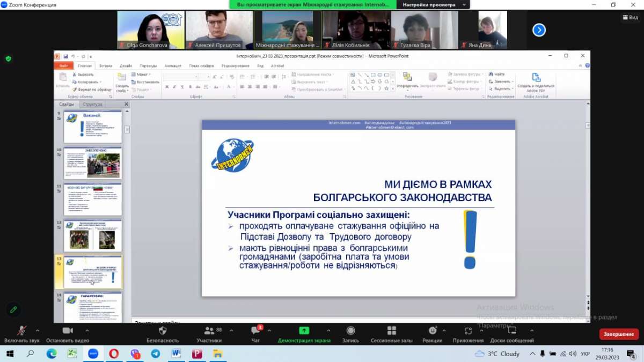644x362 pixels.
Task: Select Olga Goncharova's video thumbnail
Action: pyautogui.click(x=150, y=30)
